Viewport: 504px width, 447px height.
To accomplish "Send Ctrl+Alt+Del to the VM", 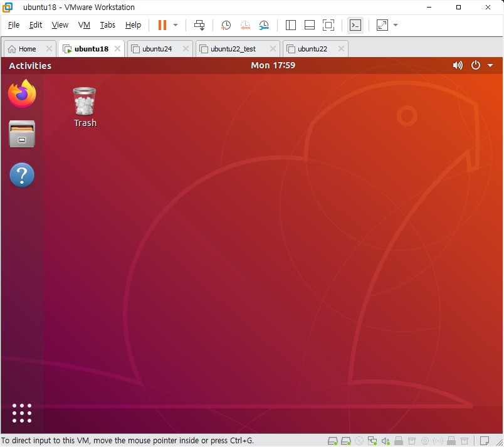I will coord(199,25).
